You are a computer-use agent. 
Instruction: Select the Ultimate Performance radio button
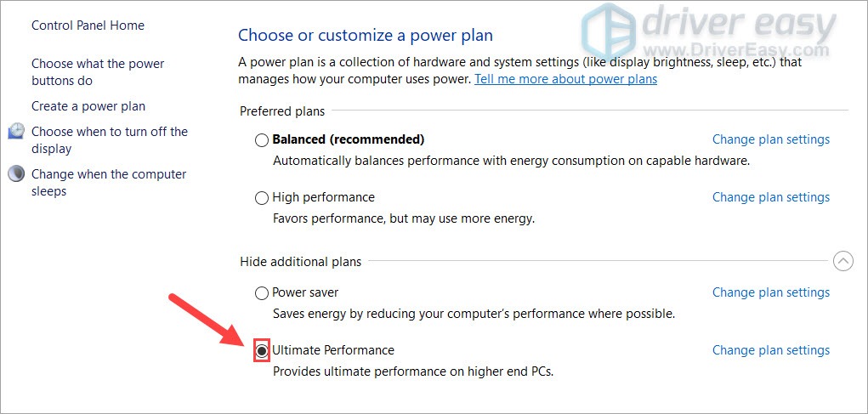262,350
